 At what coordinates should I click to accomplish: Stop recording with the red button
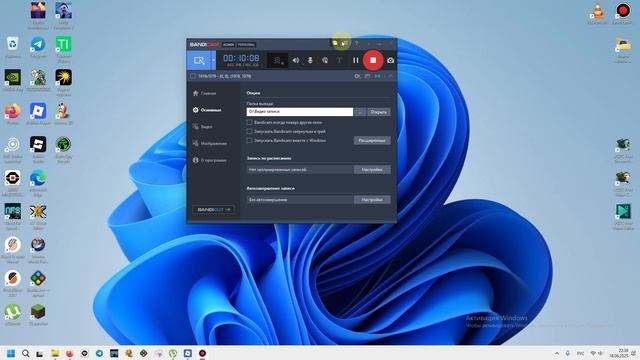[x=373, y=60]
